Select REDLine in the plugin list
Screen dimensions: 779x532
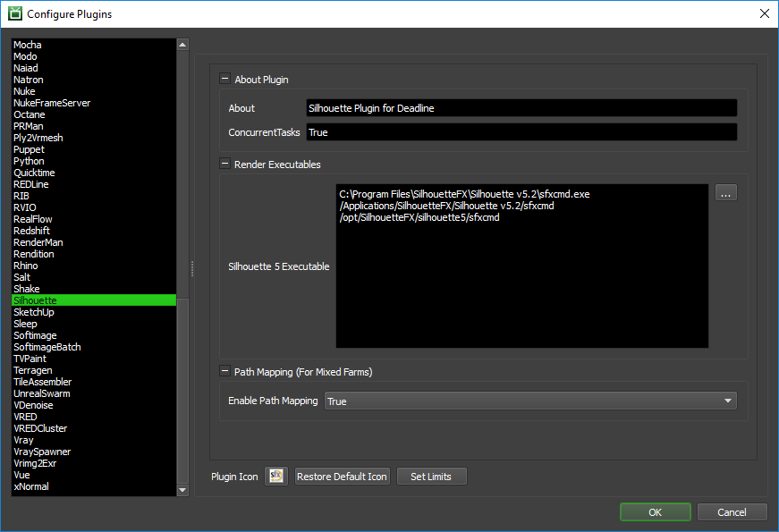(x=94, y=184)
